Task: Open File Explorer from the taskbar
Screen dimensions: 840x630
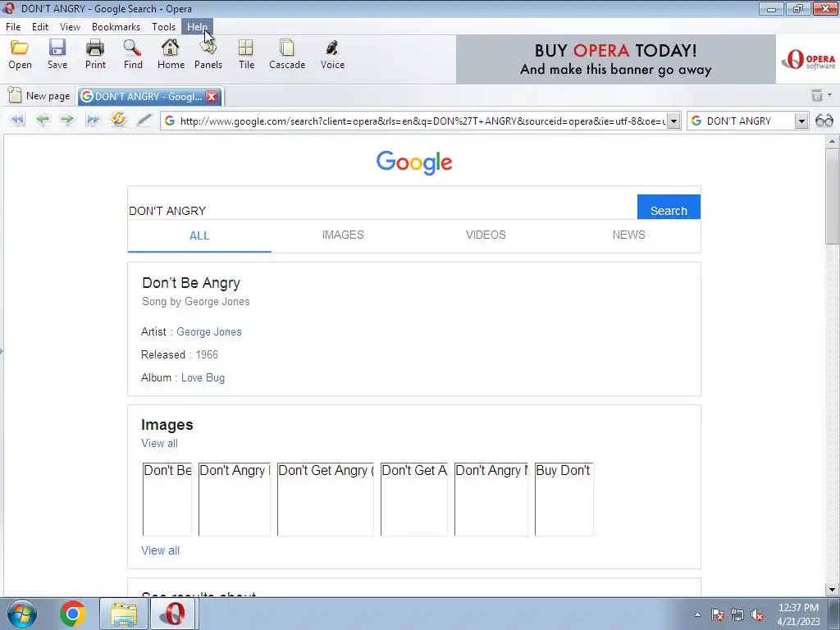Action: [124, 614]
